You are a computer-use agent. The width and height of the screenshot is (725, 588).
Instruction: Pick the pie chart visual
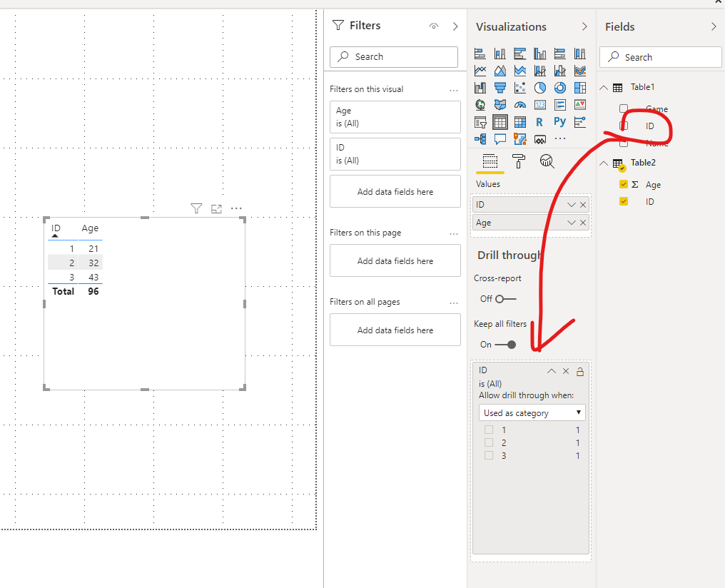tap(539, 88)
